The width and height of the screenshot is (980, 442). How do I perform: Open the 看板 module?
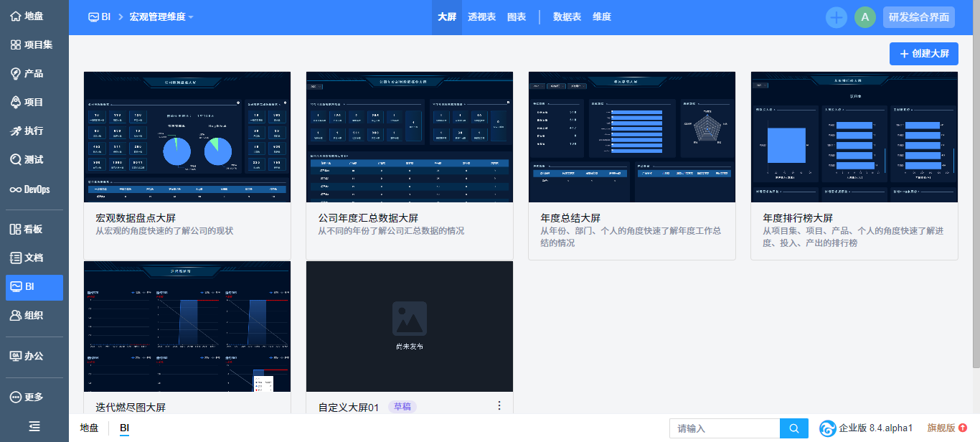(27, 229)
